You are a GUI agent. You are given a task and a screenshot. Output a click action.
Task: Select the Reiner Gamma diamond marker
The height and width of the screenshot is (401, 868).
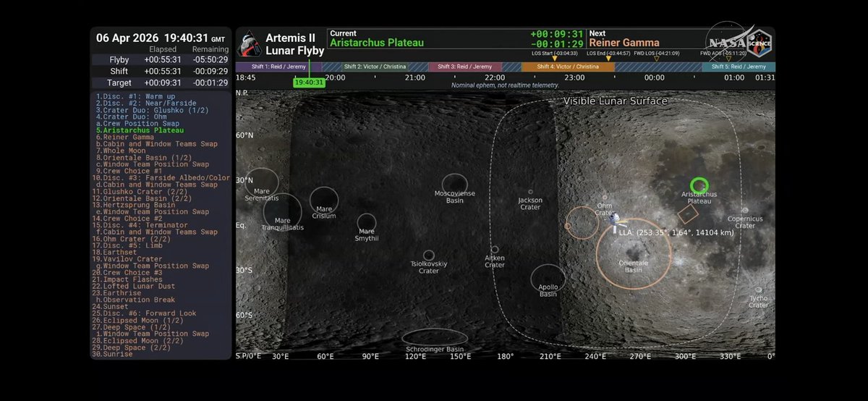click(688, 214)
